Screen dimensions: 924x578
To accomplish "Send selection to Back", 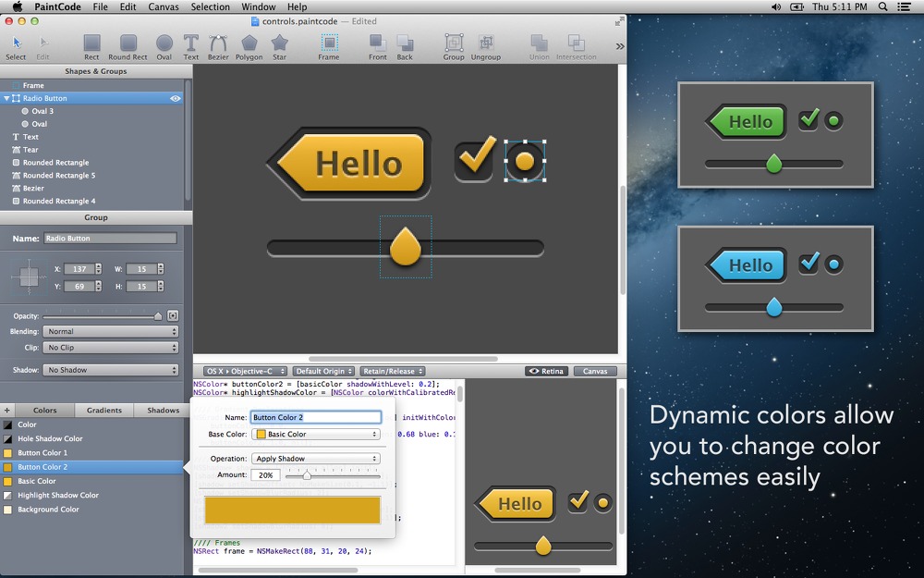I will (405, 47).
